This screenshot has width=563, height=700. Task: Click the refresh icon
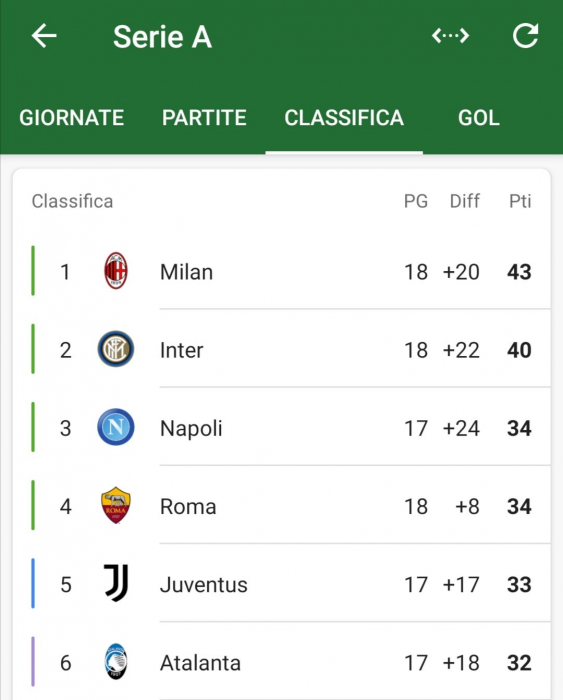[x=525, y=36]
